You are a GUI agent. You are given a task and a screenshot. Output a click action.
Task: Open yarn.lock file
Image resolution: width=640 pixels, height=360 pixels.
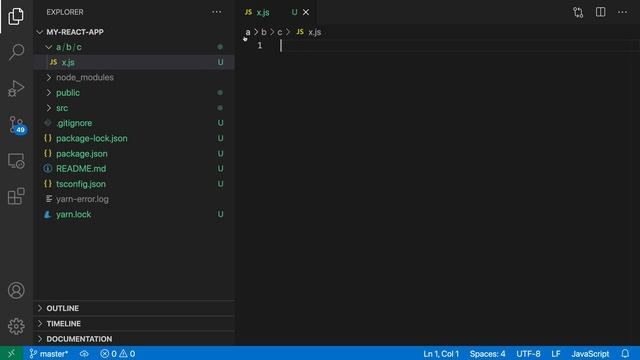[134, 214]
